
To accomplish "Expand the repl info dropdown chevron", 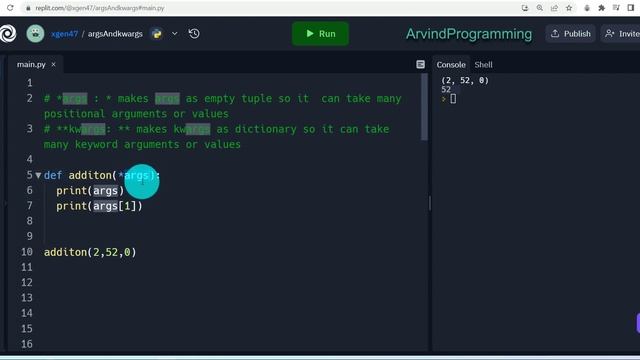I will pyautogui.click(x=174, y=34).
